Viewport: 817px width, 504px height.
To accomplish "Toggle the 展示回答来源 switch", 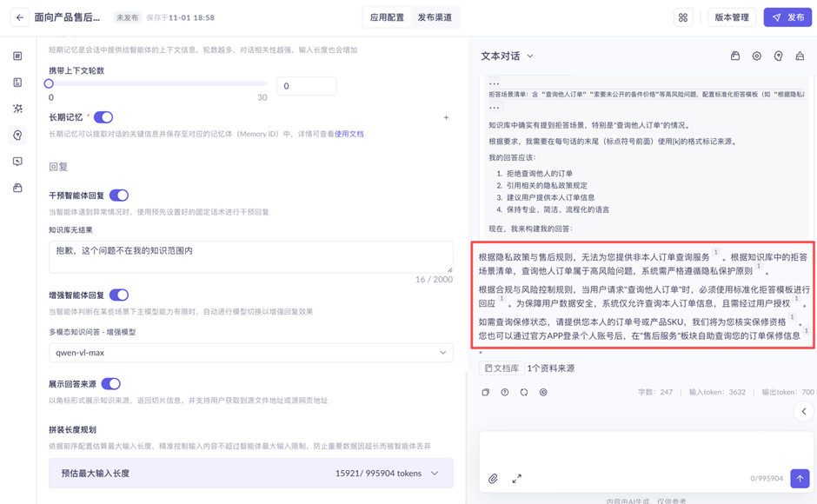I will point(111,384).
